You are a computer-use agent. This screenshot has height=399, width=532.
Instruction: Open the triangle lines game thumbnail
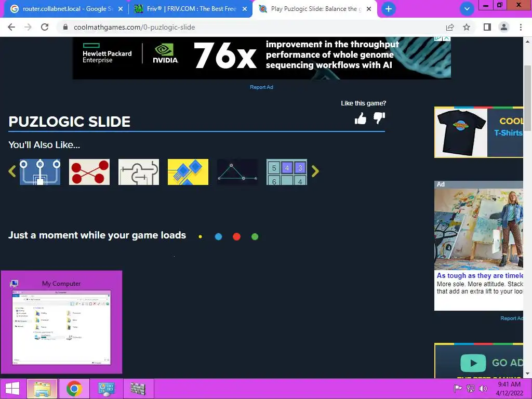(237, 172)
